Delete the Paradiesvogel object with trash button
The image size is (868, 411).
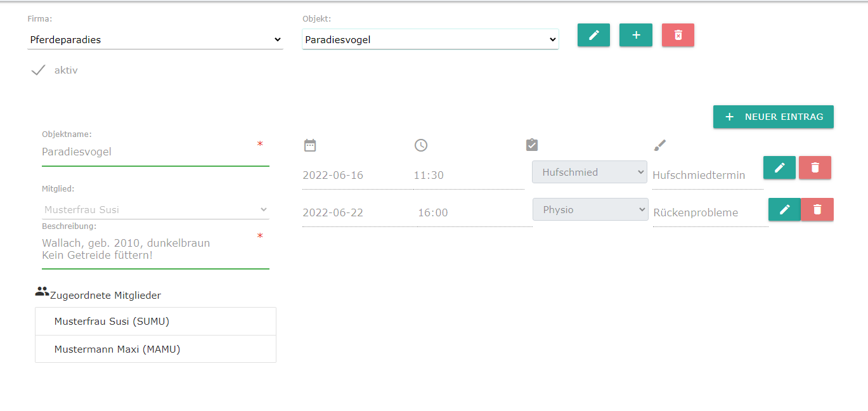click(678, 36)
